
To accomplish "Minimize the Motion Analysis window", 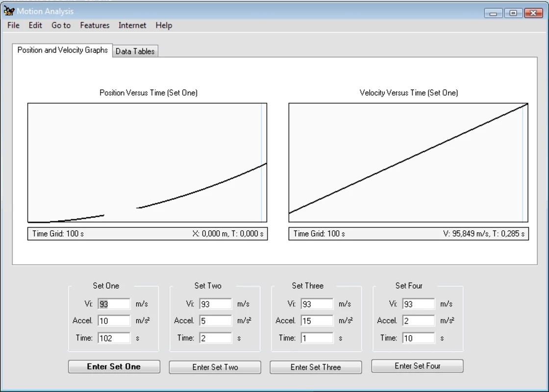I will tap(493, 13).
